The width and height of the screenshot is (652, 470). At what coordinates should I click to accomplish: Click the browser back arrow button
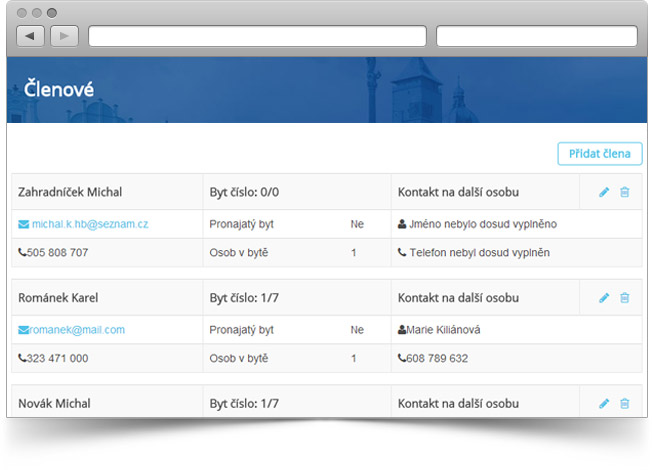pos(31,36)
